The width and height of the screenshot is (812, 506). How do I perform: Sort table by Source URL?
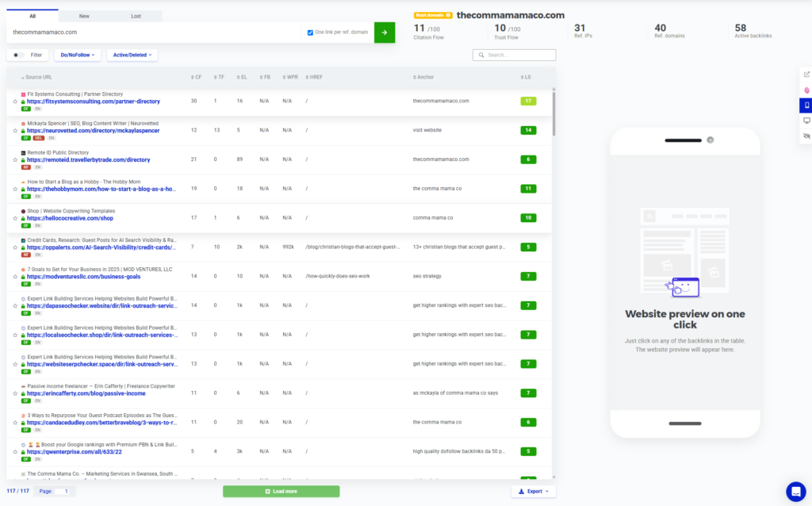[36, 77]
